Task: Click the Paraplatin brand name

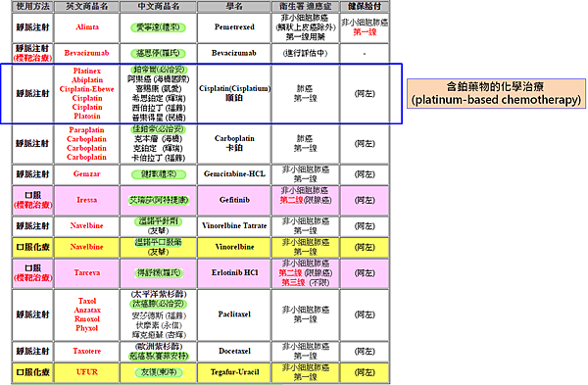Action: pyautogui.click(x=86, y=129)
